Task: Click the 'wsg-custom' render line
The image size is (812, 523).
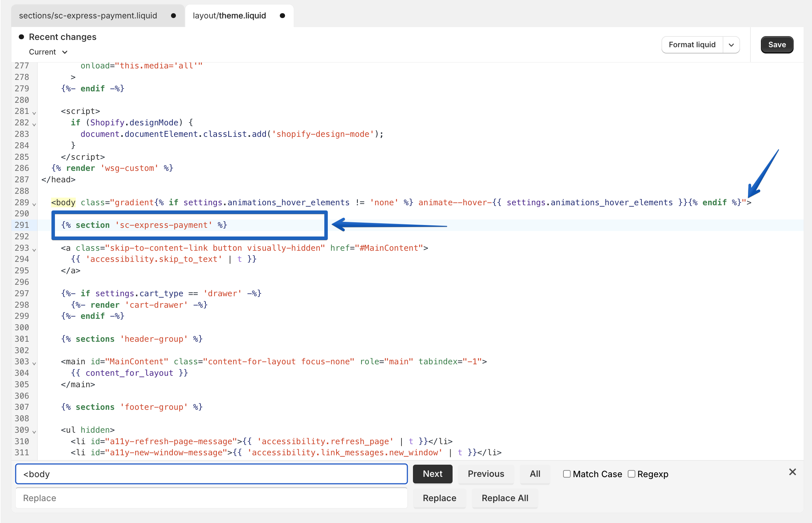Action: pyautogui.click(x=112, y=168)
